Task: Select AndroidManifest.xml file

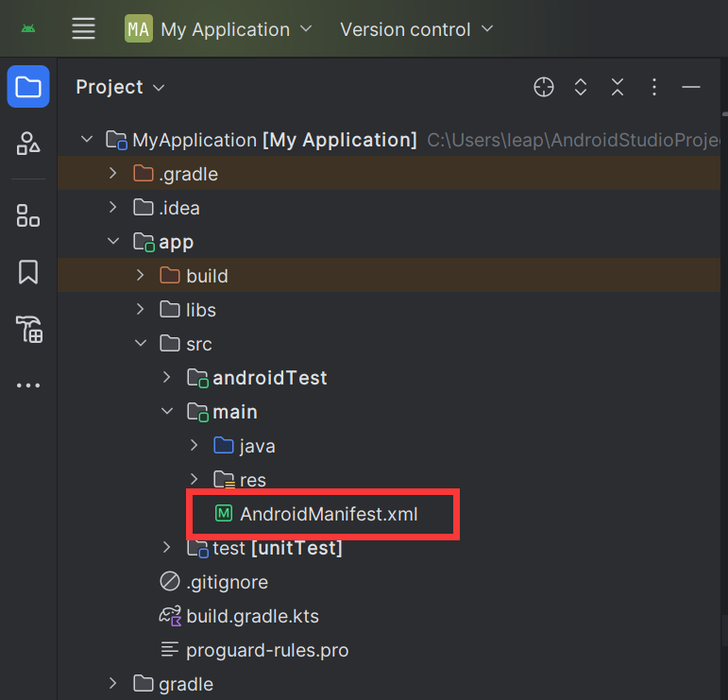Action: pos(328,514)
